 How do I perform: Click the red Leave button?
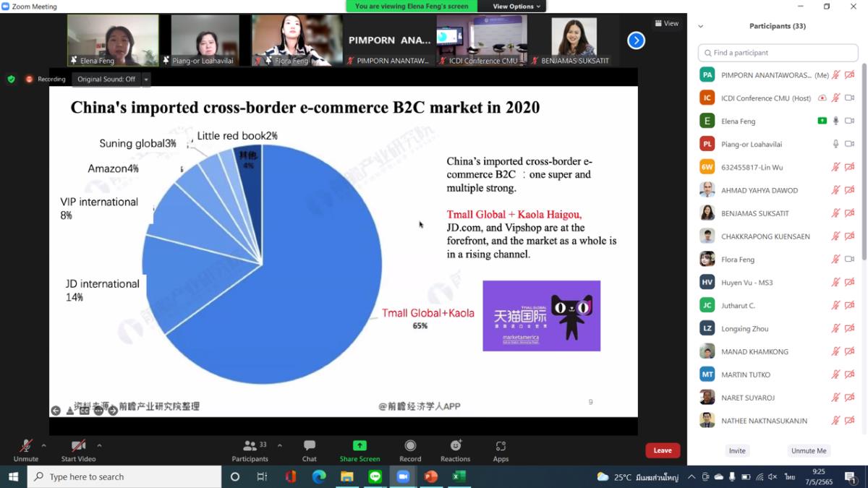663,450
